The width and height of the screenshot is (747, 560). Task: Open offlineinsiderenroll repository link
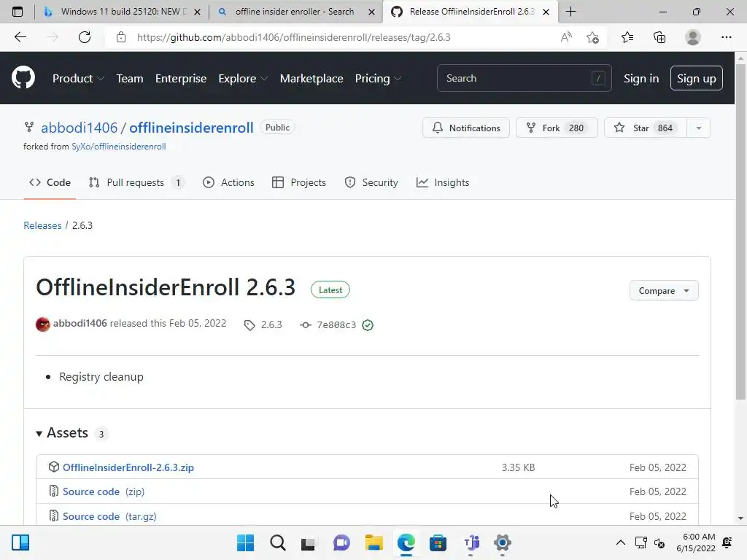coord(192,128)
